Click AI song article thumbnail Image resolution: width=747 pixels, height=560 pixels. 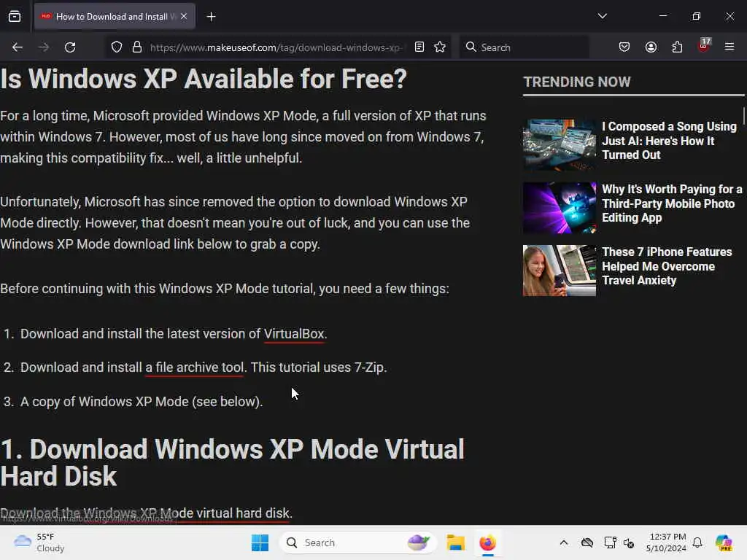point(560,145)
